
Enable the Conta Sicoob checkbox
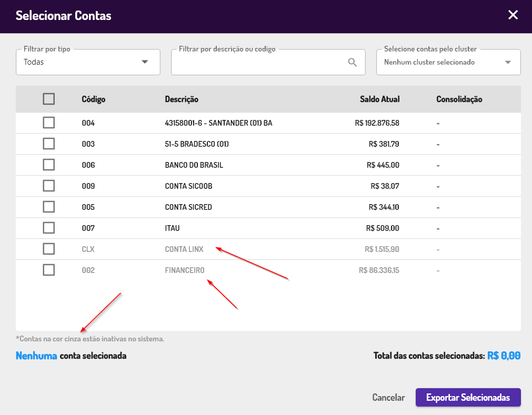[x=49, y=186]
